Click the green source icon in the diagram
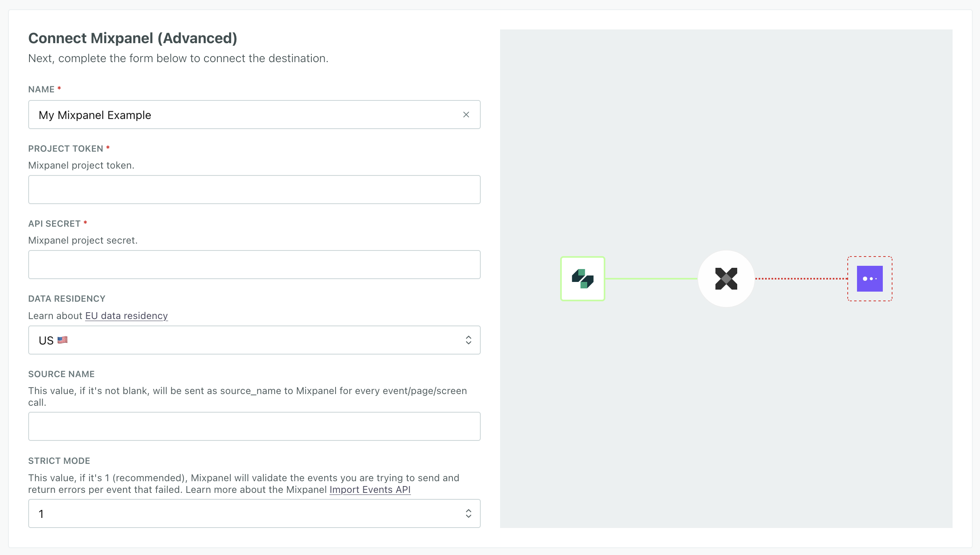Viewport: 980px width, 555px height. point(582,279)
